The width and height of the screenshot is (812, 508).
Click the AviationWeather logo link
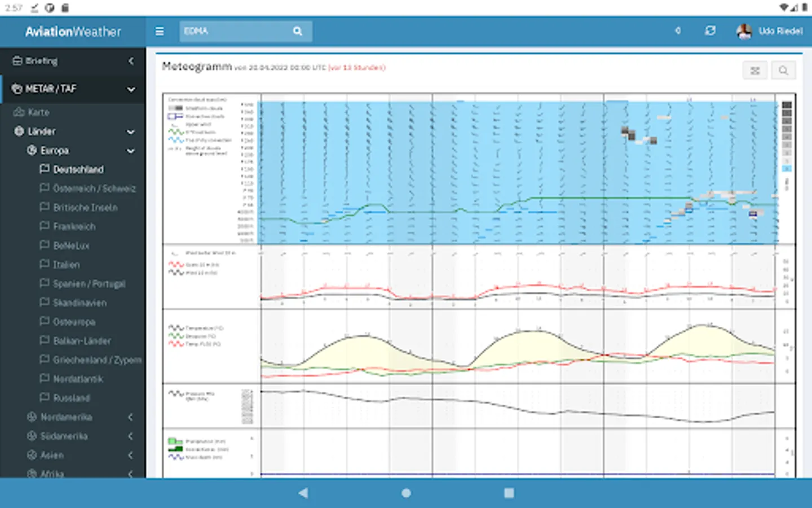click(73, 32)
